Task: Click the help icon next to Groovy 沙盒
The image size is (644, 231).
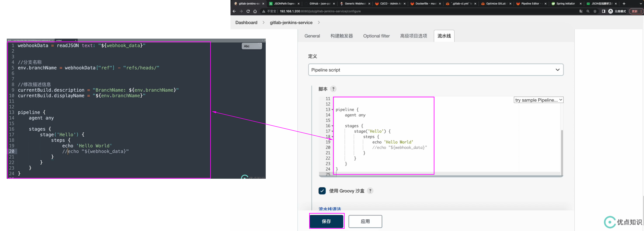Action: pos(370,191)
